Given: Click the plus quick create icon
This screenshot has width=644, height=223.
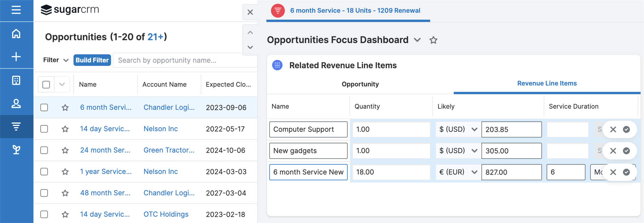Looking at the screenshot, I should (x=16, y=57).
